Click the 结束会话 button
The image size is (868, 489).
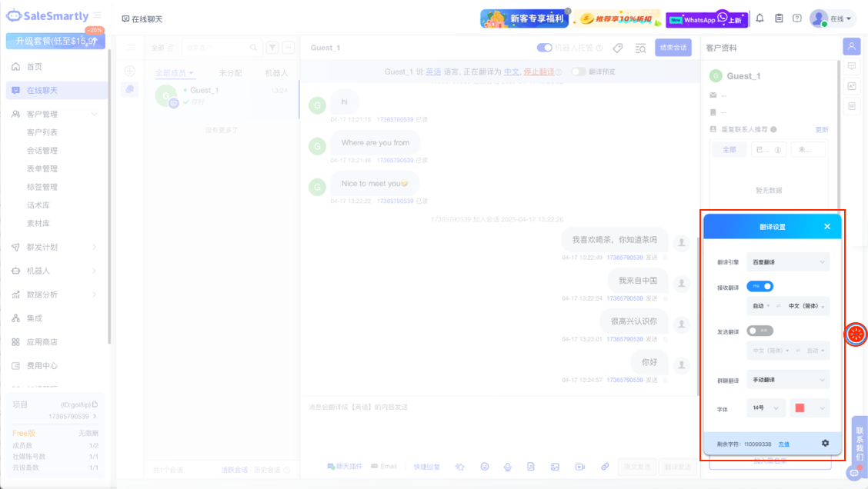pyautogui.click(x=673, y=48)
